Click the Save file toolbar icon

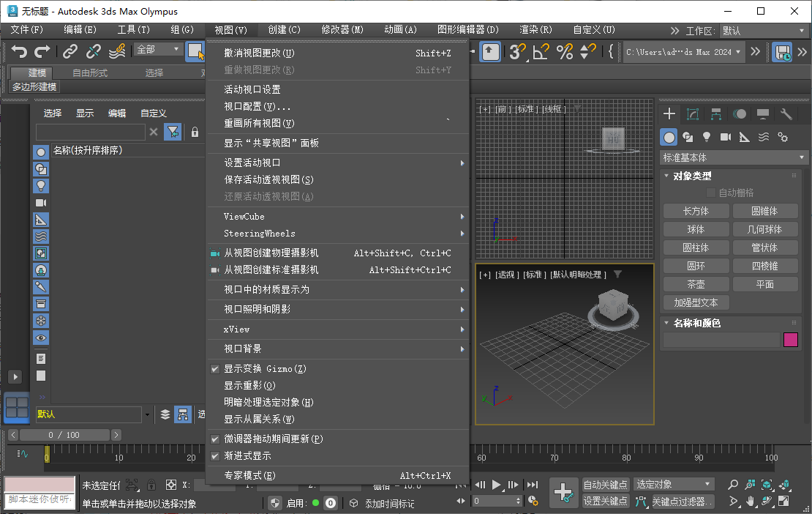point(782,51)
